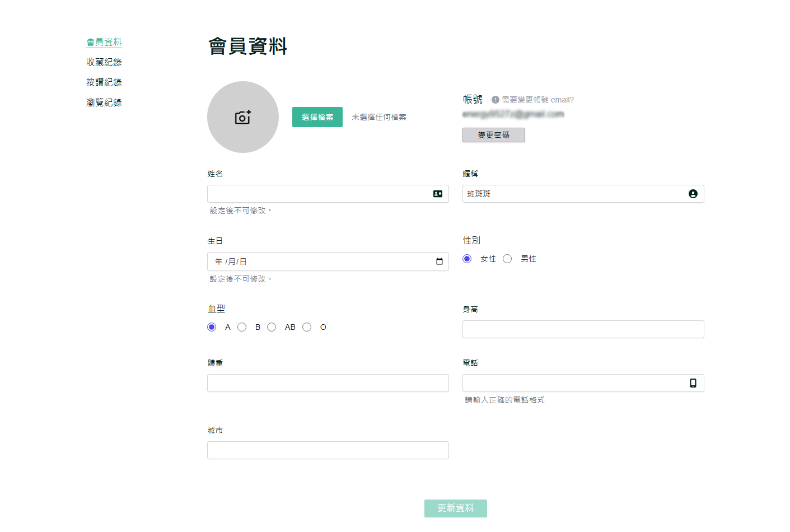Click the 變更密碼 button
This screenshot has height=532, width=790.
[494, 135]
